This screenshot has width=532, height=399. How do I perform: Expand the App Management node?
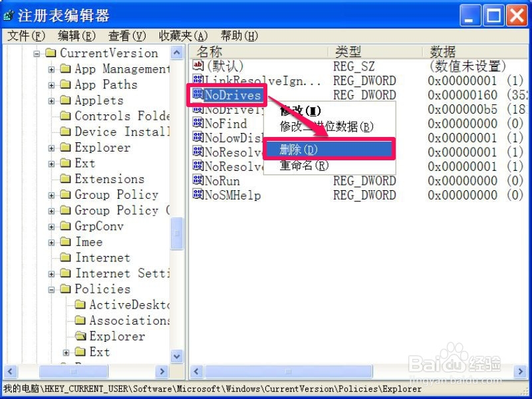click(x=51, y=70)
